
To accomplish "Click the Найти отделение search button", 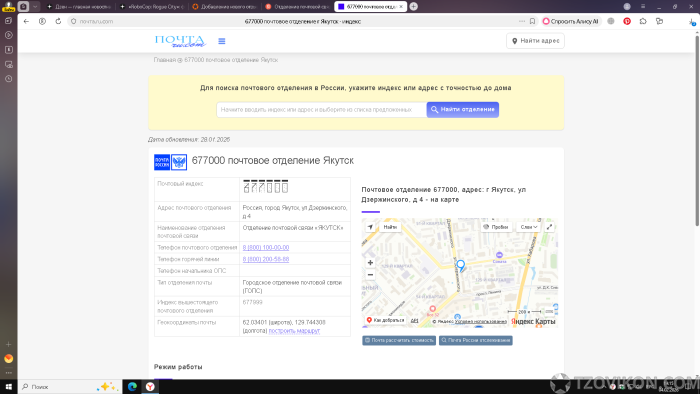I will coord(462,109).
